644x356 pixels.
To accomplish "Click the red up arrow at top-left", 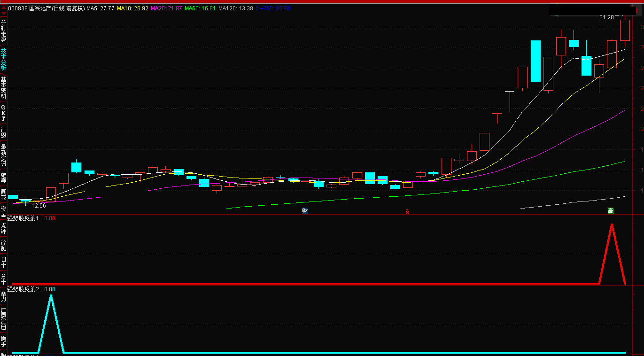I will 4,8.
